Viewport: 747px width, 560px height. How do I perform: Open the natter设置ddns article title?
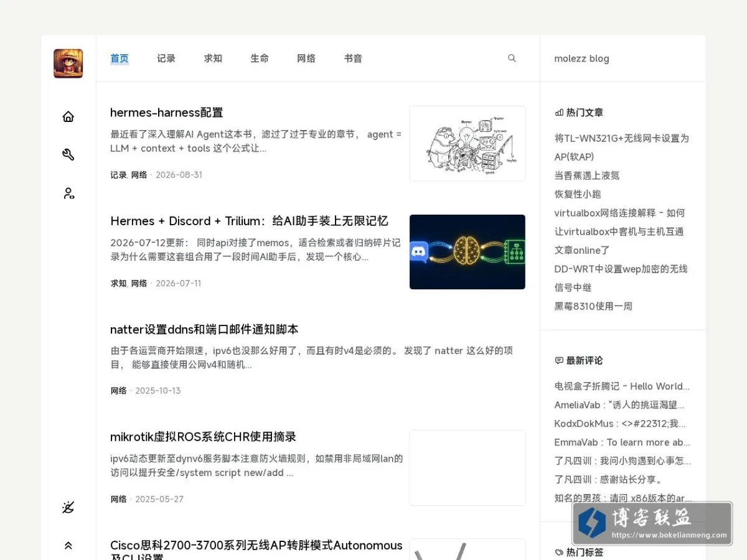[x=204, y=329]
